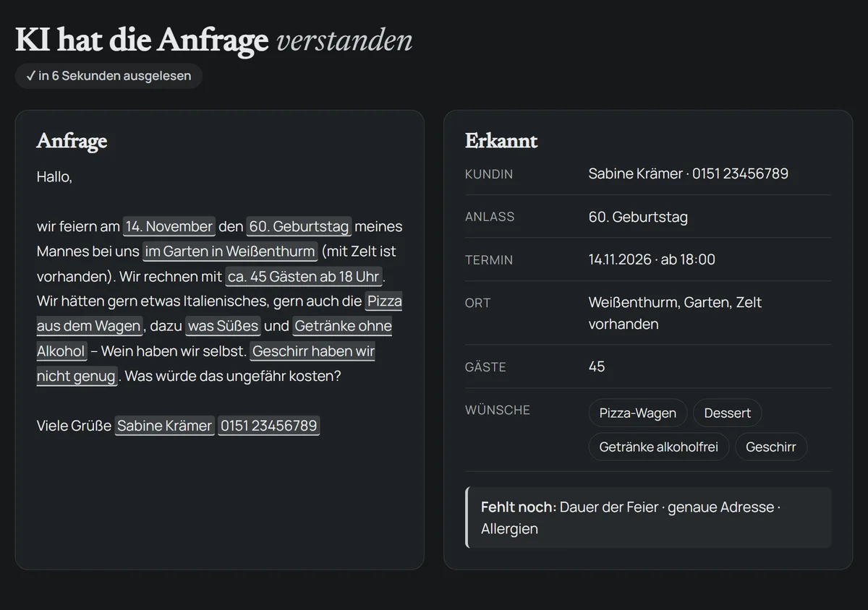The width and height of the screenshot is (868, 610).
Task: Click the 'ANLASS' row label
Action: pyautogui.click(x=490, y=217)
